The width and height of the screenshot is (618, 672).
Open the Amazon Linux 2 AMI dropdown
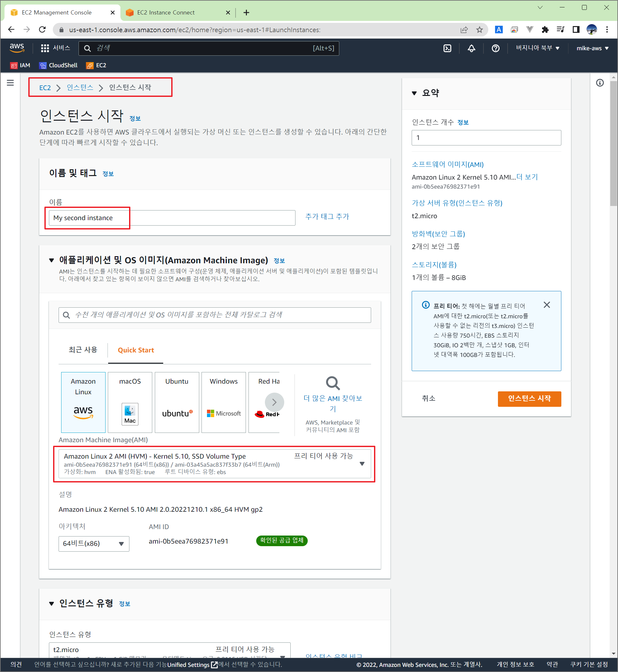point(215,464)
